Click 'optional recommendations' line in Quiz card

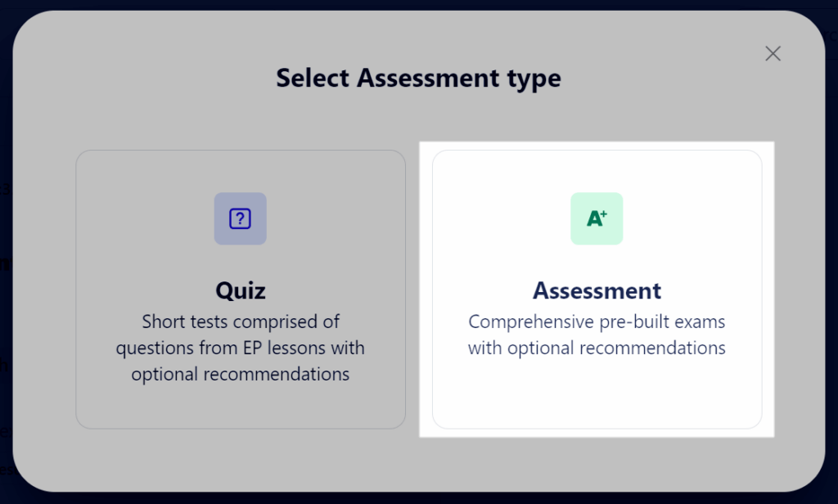click(241, 374)
